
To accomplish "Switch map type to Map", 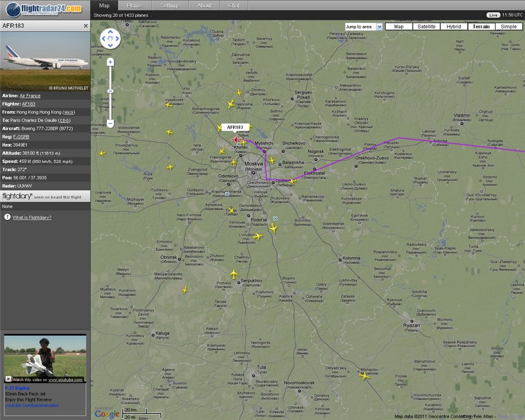I will pos(399,26).
